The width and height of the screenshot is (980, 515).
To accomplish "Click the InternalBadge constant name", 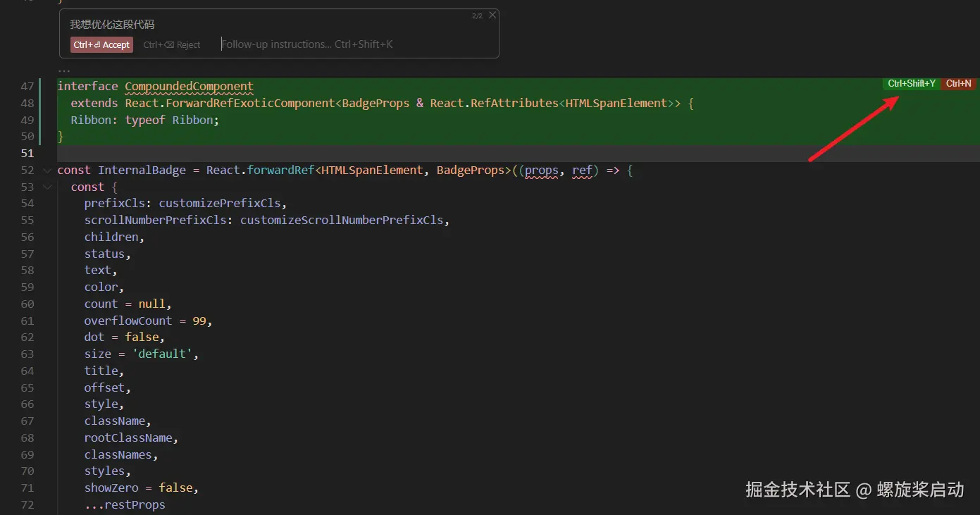I will 142,170.
